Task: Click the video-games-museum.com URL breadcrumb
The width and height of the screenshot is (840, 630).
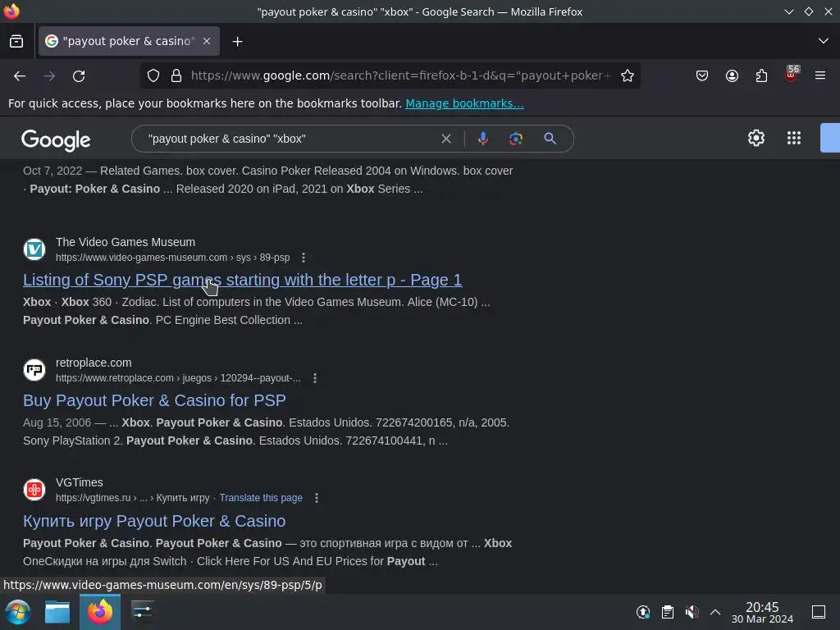Action: pos(172,258)
